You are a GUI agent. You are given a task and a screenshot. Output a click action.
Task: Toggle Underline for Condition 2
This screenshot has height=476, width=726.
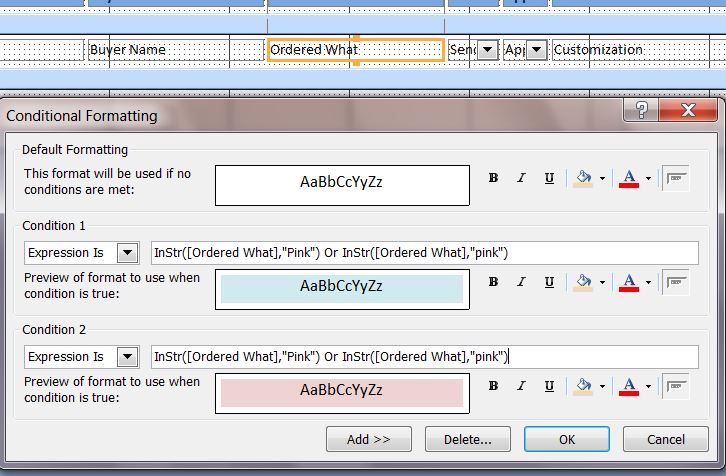[x=549, y=386]
